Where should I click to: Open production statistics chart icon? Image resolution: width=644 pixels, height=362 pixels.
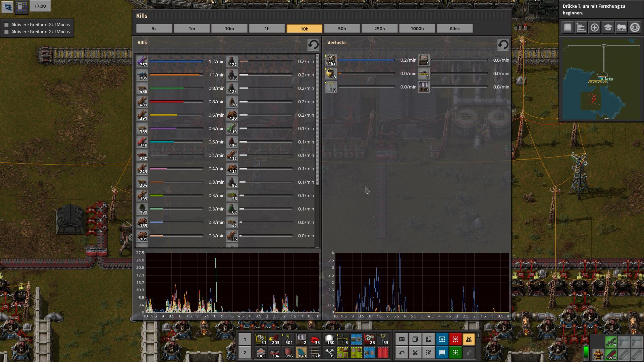point(581,27)
